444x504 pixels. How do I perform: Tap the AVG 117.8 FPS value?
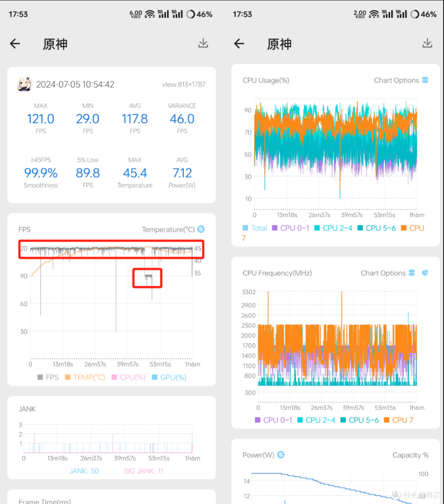click(135, 119)
